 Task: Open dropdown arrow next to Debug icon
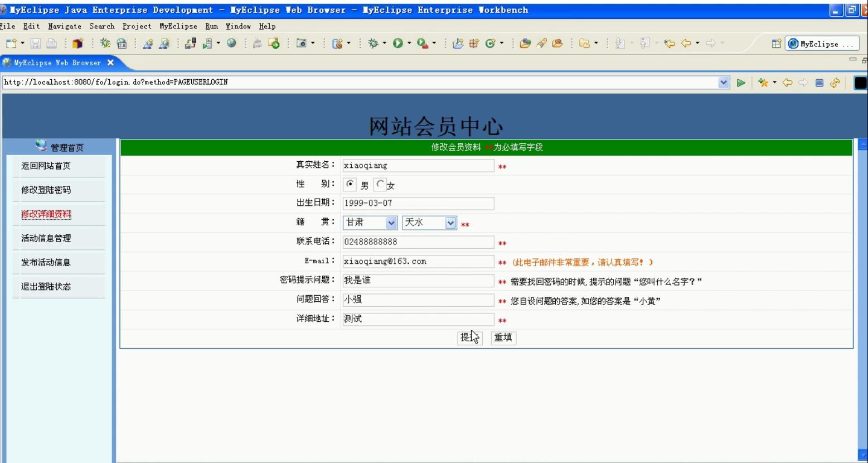click(x=384, y=43)
